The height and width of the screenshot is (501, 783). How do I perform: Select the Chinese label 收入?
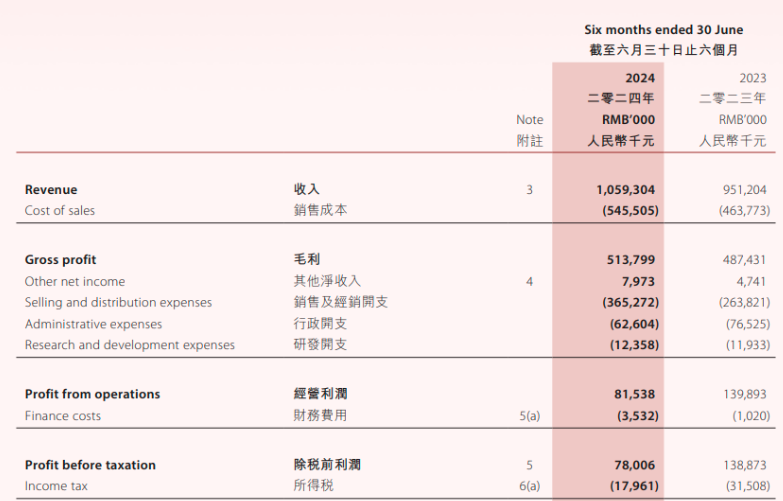coord(307,189)
